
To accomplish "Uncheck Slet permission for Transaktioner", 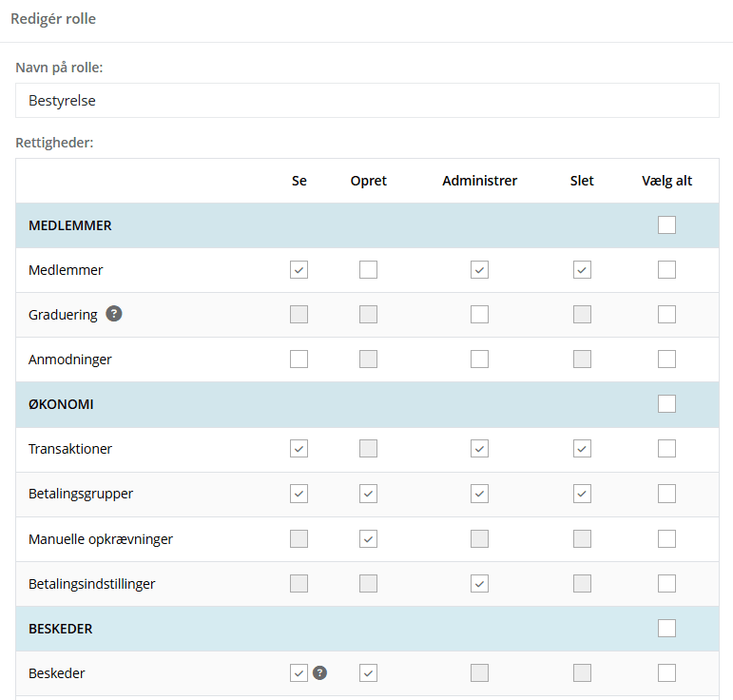I will point(582,448).
